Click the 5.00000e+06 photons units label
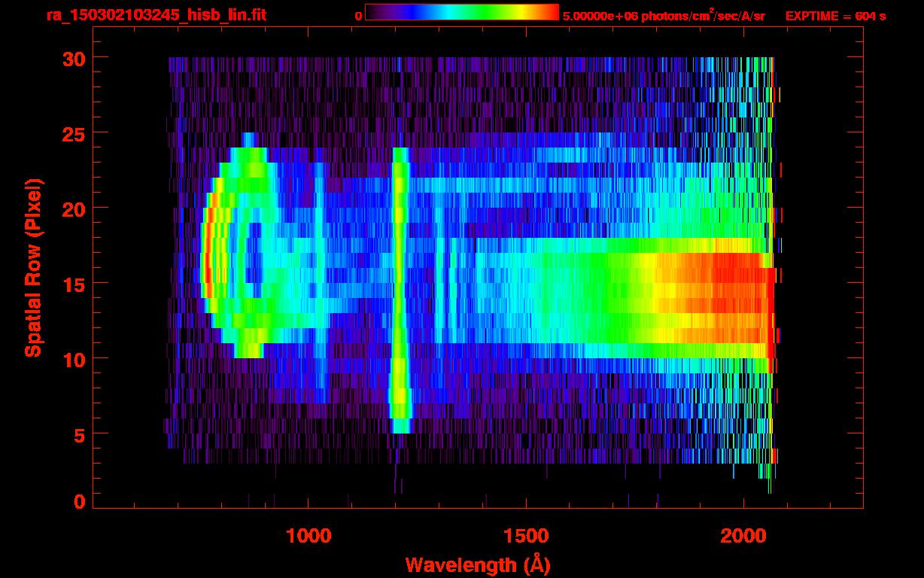Viewport: 924px width, 578px height. 664,16
